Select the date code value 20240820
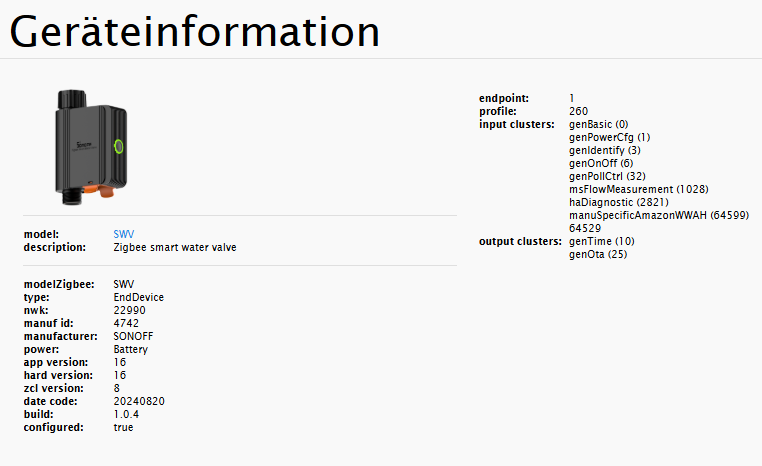Viewport: 762px width, 466px height. (x=138, y=401)
